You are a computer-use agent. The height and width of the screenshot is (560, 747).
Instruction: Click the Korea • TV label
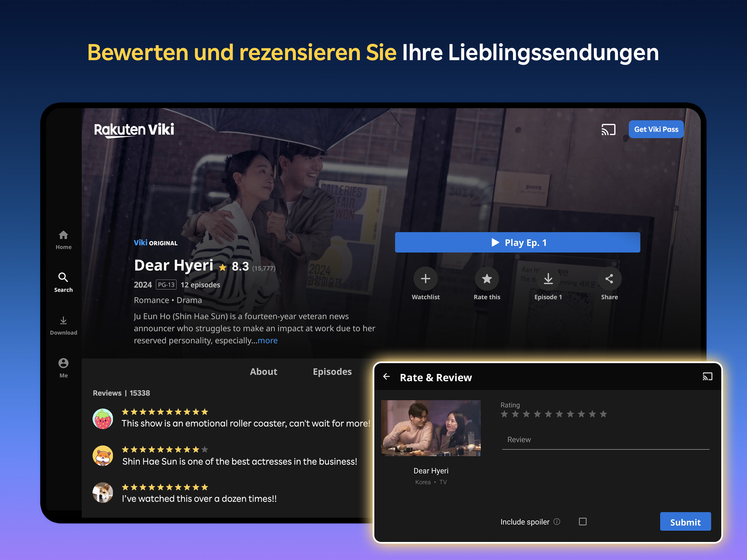pos(431,482)
